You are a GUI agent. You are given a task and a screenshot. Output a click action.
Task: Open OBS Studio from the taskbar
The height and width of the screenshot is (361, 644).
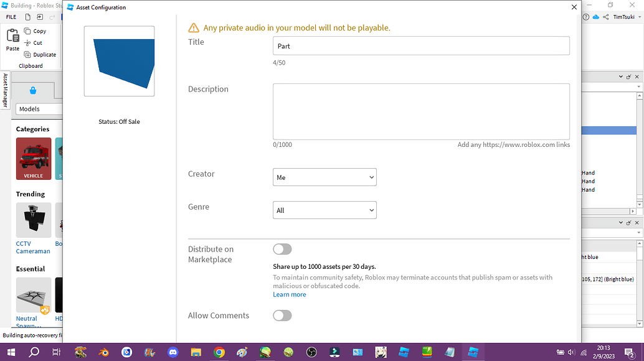click(311, 352)
